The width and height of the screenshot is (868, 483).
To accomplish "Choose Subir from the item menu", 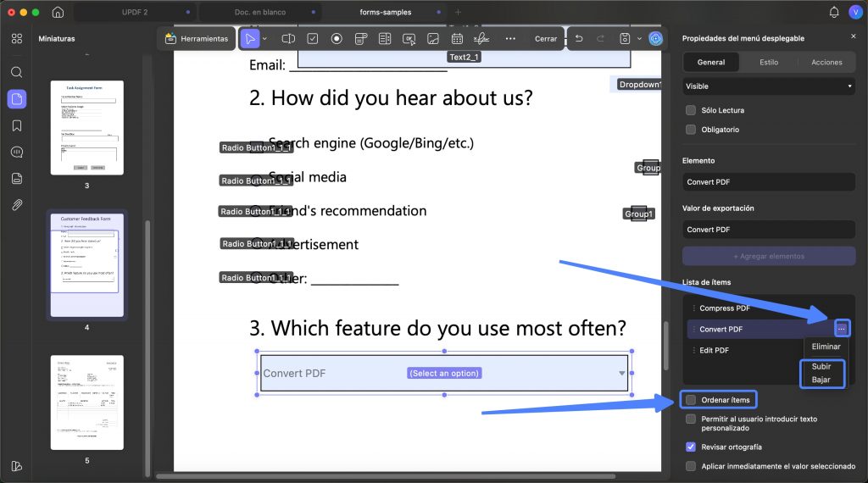I will pyautogui.click(x=821, y=366).
